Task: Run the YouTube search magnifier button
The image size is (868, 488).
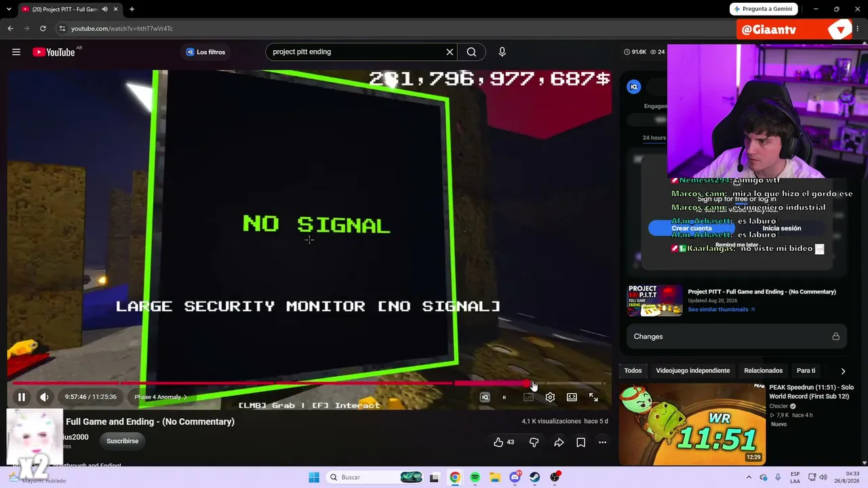Action: pyautogui.click(x=471, y=52)
